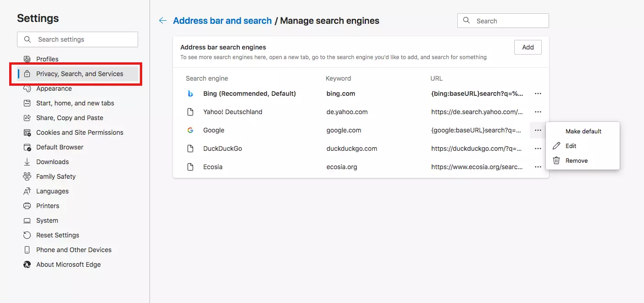This screenshot has height=303, width=644.
Task: Click the System laptop icon
Action: 27,220
